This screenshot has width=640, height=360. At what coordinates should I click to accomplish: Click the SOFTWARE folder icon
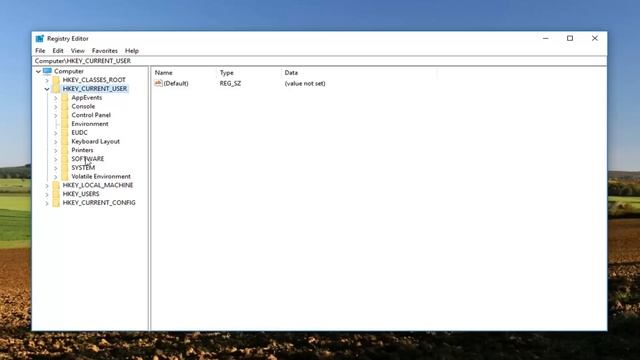point(65,159)
